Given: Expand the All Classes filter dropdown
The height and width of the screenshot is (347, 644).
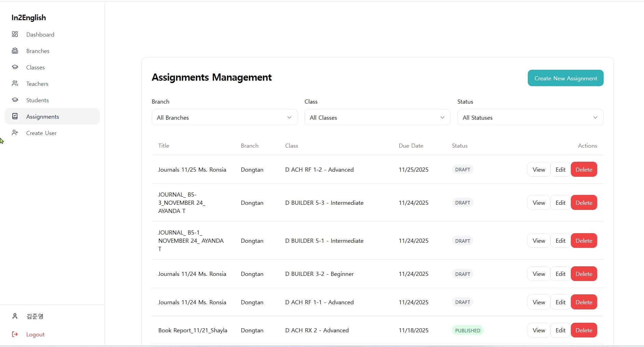Looking at the screenshot, I should coord(377,117).
